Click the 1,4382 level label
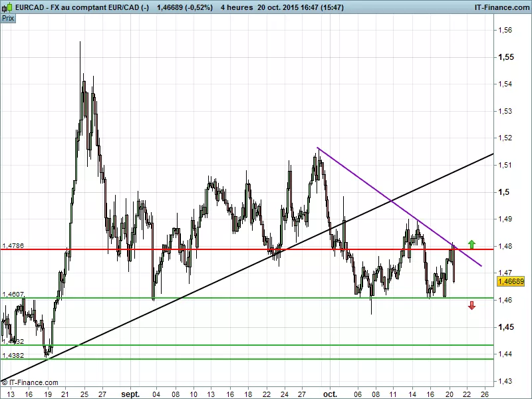 pyautogui.click(x=13, y=355)
